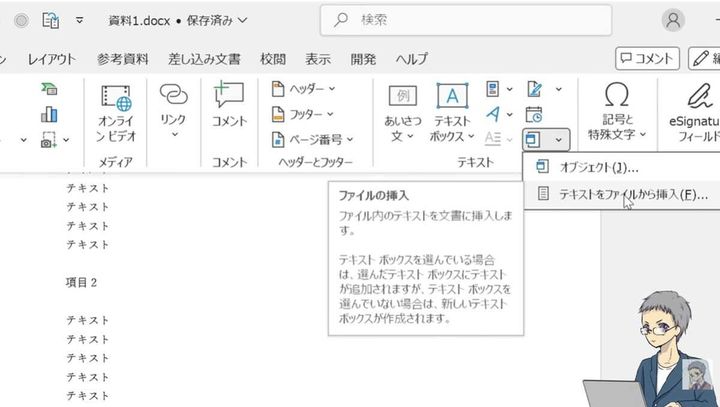Click the Link icon
The image size is (720, 407).
[173, 96]
